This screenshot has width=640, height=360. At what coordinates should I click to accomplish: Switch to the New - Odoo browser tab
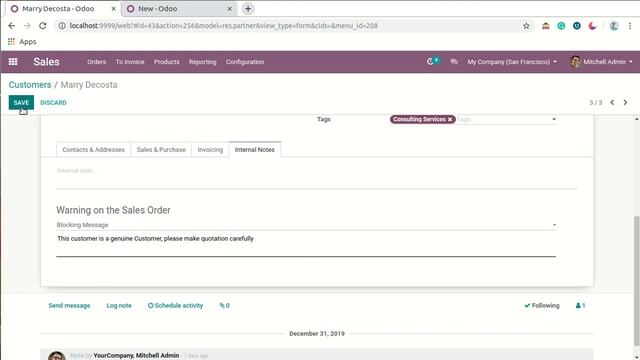pos(179,9)
